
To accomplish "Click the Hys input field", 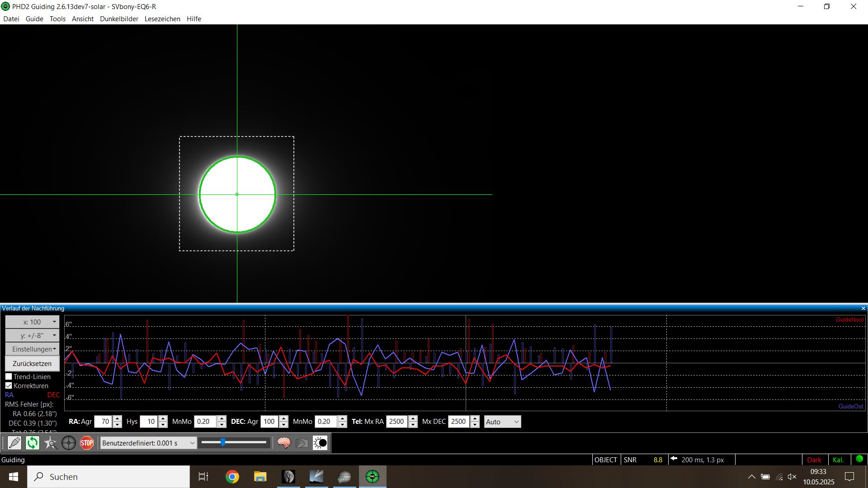I will click(149, 422).
